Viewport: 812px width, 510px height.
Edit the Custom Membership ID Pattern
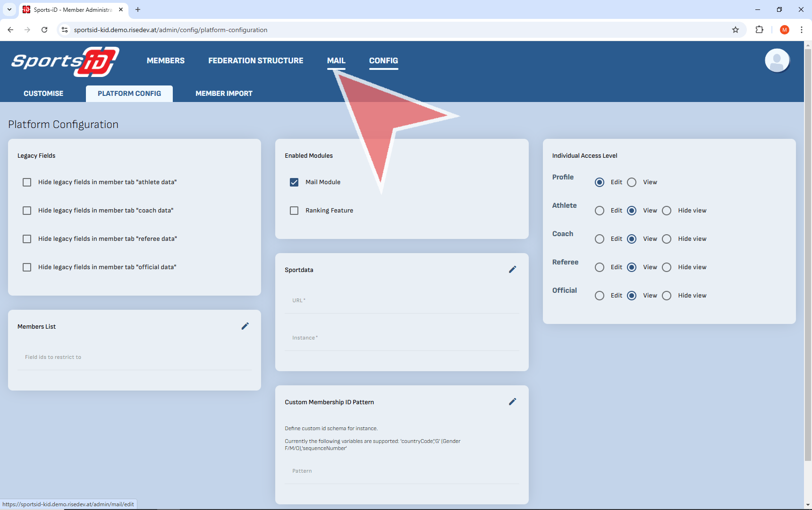[512, 402]
